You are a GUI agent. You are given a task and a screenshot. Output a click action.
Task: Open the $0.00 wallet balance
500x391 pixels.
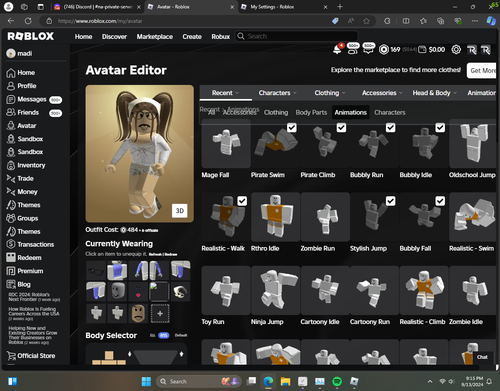pyautogui.click(x=432, y=50)
